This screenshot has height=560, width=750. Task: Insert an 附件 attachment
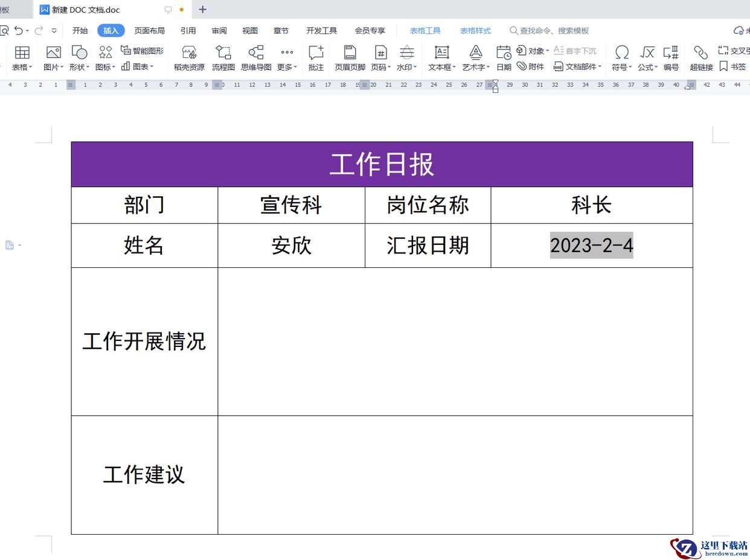point(530,66)
